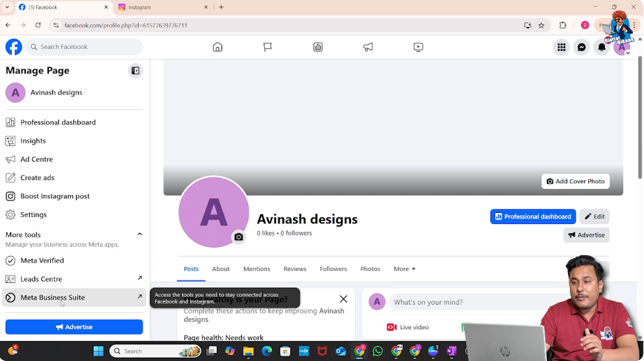Select the Photos tab
This screenshot has width=644, height=361.
tap(370, 269)
